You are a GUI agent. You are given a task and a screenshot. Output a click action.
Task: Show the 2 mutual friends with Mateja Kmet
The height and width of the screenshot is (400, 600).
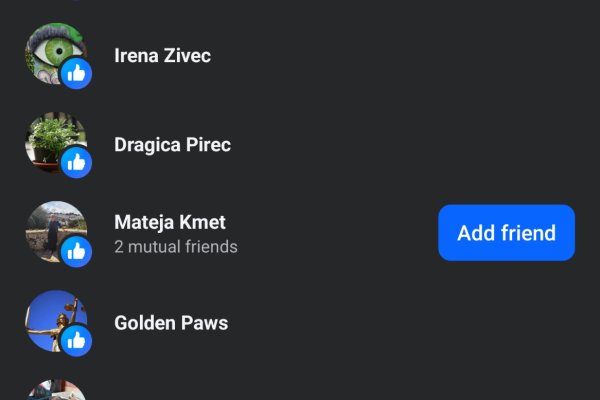click(176, 246)
